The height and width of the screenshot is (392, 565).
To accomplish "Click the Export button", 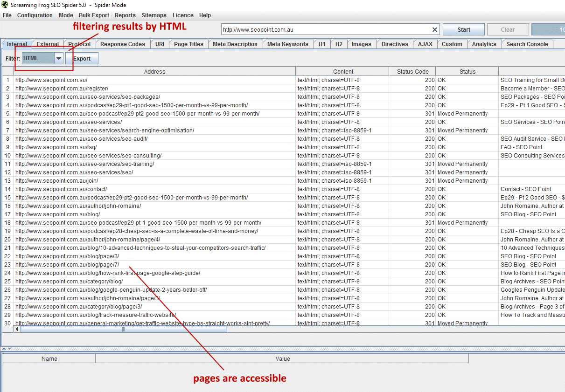I will pyautogui.click(x=82, y=59).
